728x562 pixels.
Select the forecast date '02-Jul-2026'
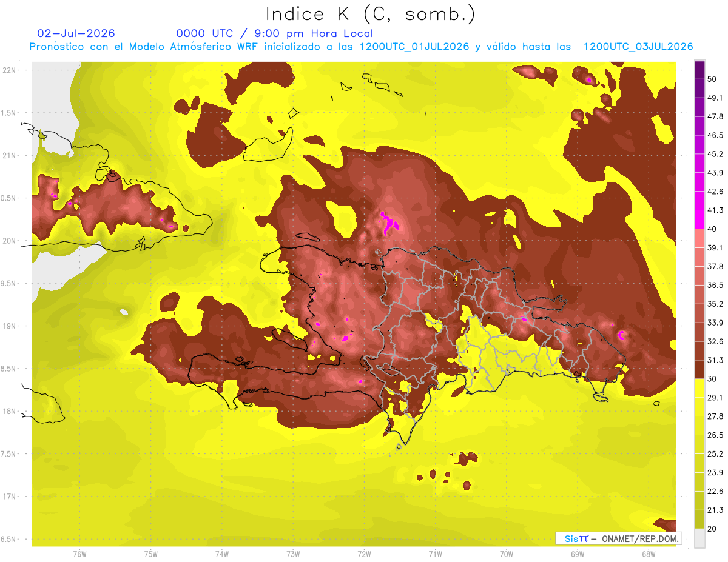tap(76, 33)
